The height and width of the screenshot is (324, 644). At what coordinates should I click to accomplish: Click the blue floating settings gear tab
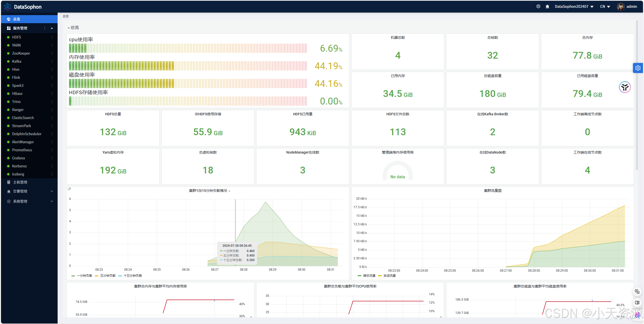[638, 68]
